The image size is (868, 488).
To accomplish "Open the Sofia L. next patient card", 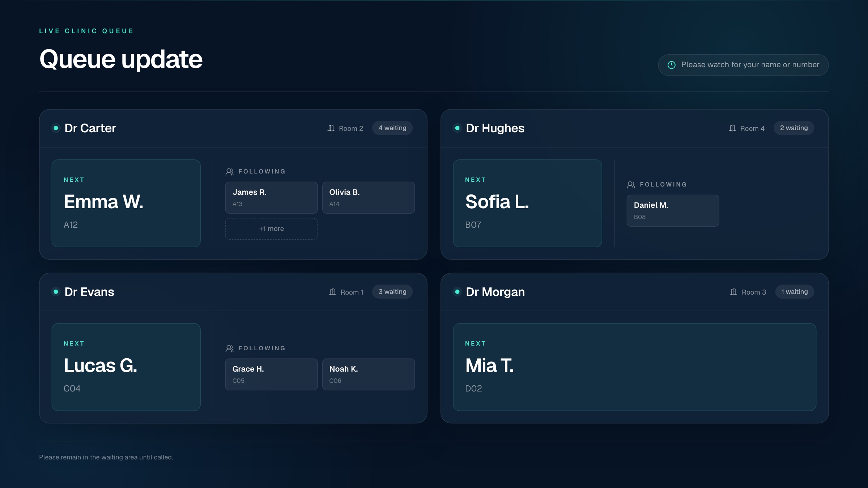I will point(528,204).
